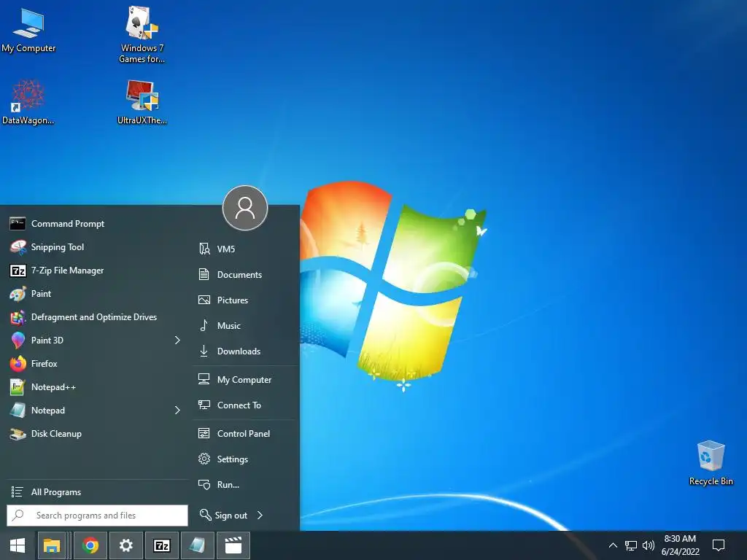Click the user account avatar
This screenshot has height=560, width=747.
[x=245, y=208]
